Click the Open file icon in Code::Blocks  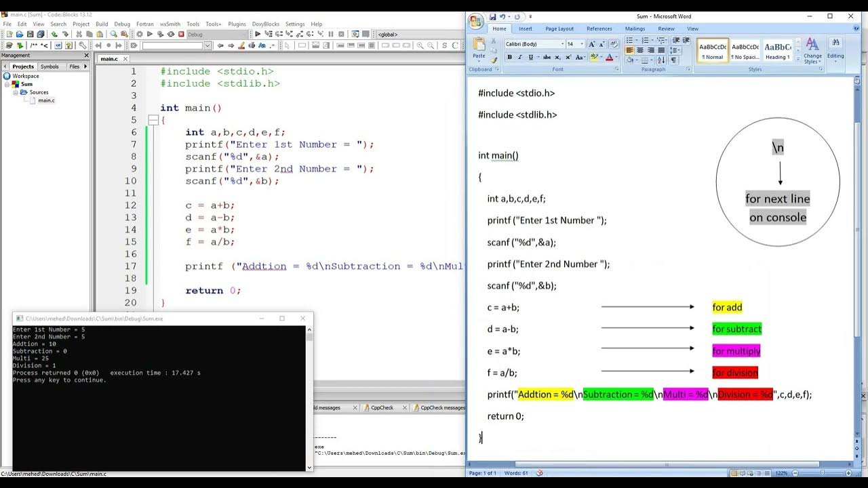pos(20,34)
